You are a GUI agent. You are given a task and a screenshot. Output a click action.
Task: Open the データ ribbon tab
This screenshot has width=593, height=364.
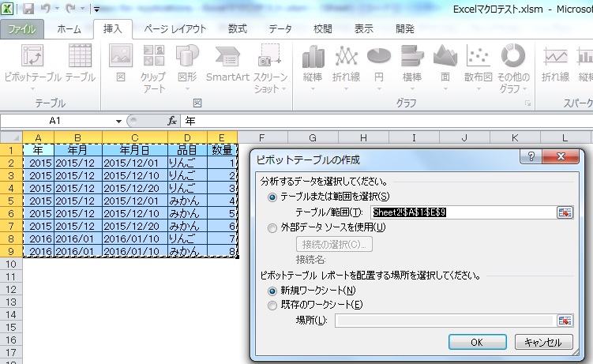(280, 29)
